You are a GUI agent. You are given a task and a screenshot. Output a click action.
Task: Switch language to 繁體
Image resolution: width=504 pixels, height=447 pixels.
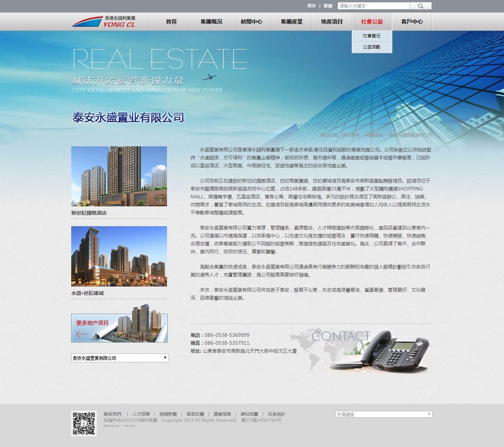[x=328, y=6]
